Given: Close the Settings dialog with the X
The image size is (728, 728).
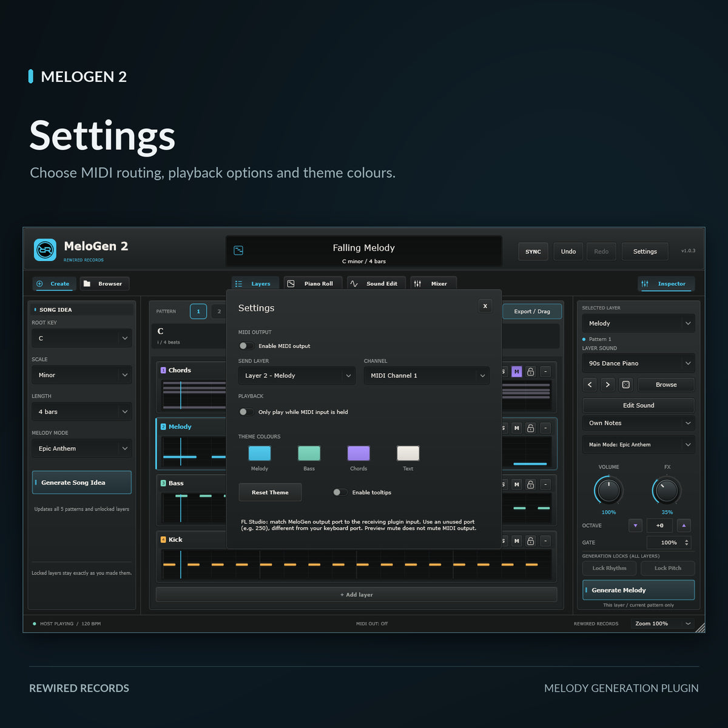Looking at the screenshot, I should [485, 306].
